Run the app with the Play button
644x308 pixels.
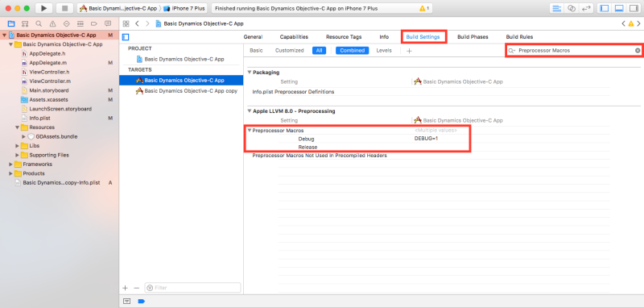pyautogui.click(x=43, y=8)
